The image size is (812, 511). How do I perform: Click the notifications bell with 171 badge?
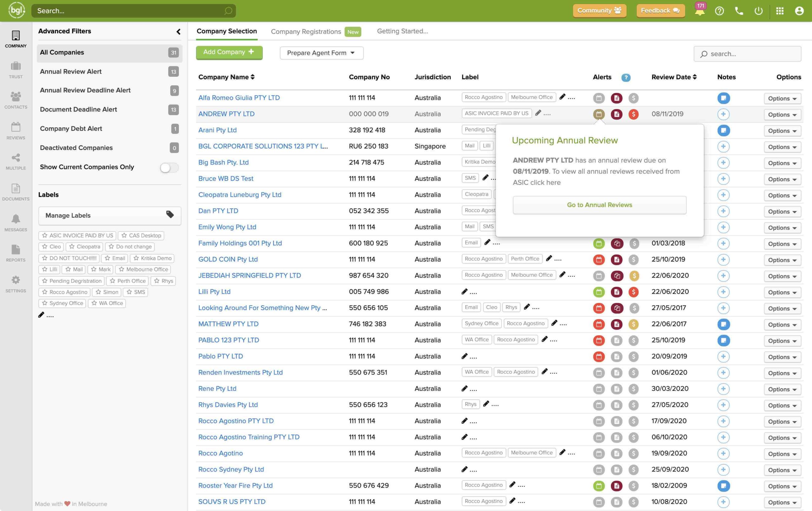coord(700,11)
